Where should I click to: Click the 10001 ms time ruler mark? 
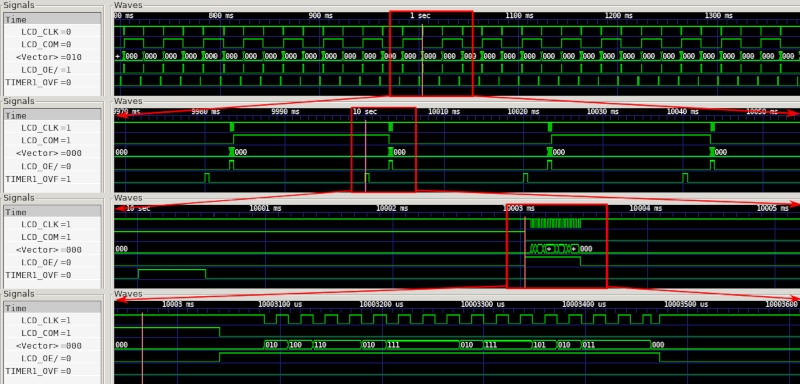click(x=265, y=208)
